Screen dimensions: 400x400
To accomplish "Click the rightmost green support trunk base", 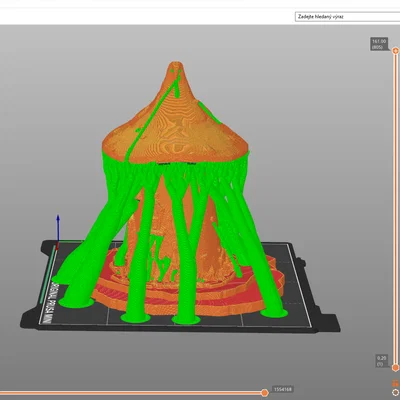I will [x=274, y=313].
